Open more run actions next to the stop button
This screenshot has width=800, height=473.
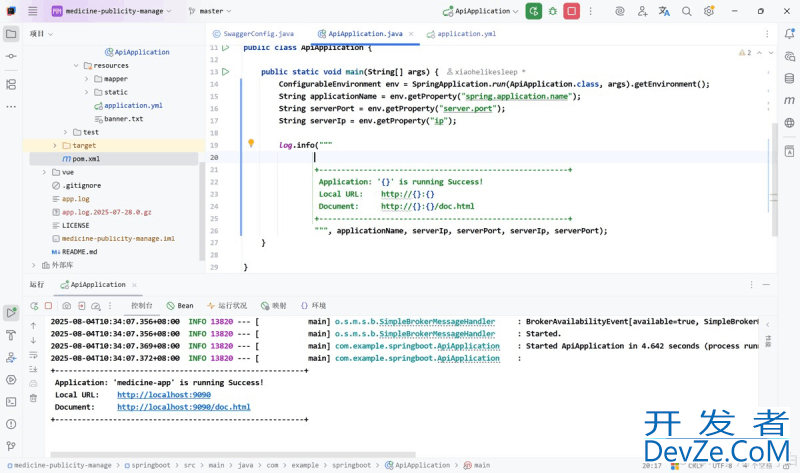point(590,11)
